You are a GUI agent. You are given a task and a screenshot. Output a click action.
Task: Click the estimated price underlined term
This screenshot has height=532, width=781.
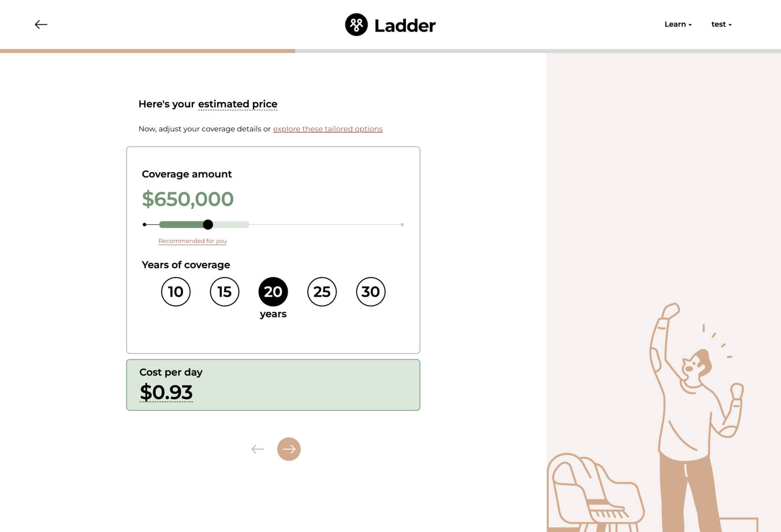coord(238,104)
